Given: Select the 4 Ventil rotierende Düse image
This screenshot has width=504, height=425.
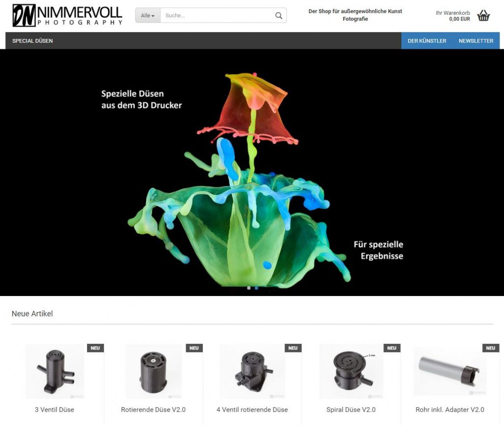Looking at the screenshot, I should pyautogui.click(x=252, y=371).
